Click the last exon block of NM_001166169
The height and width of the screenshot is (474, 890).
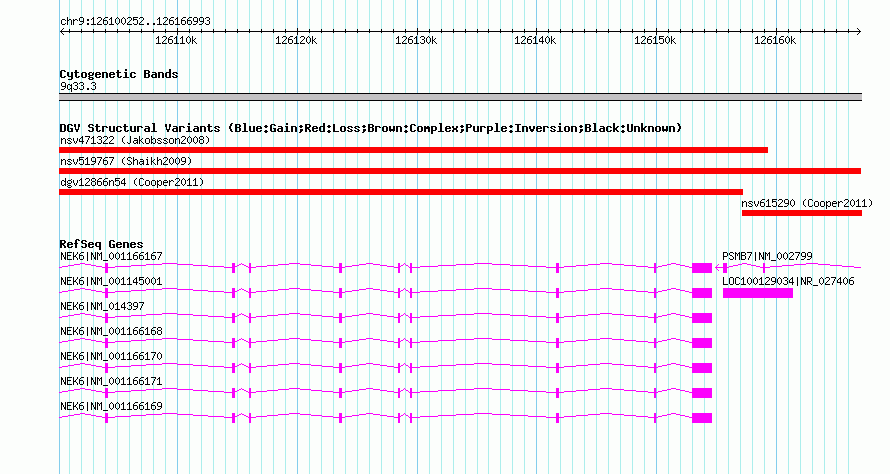702,418
